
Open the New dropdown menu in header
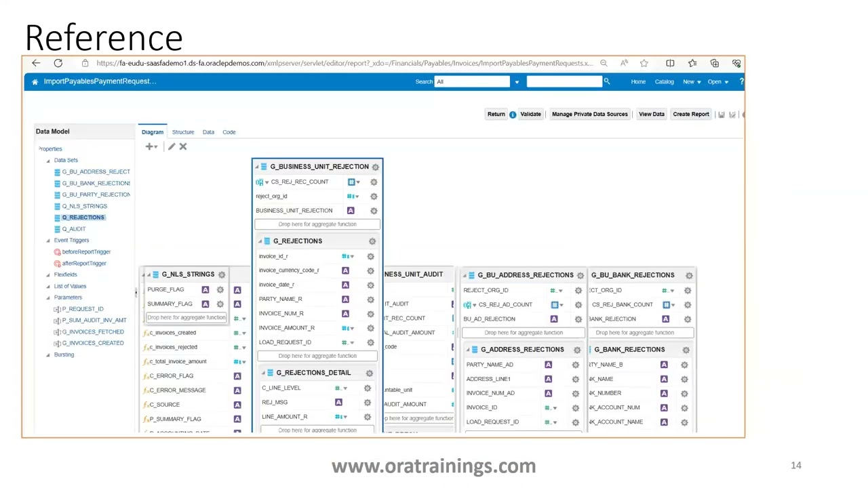point(691,81)
